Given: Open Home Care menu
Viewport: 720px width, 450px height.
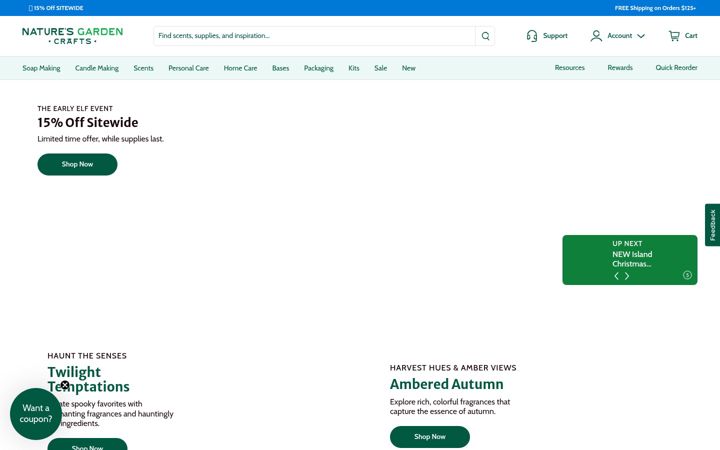Looking at the screenshot, I should coord(240,68).
